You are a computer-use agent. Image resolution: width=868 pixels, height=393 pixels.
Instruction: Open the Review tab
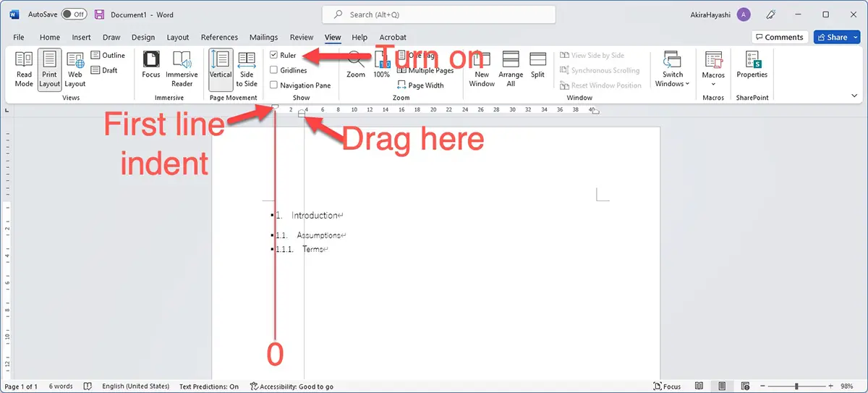tap(302, 38)
